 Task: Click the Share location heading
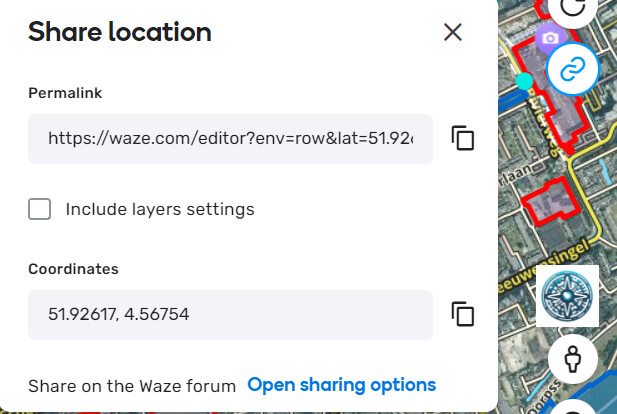point(120,32)
